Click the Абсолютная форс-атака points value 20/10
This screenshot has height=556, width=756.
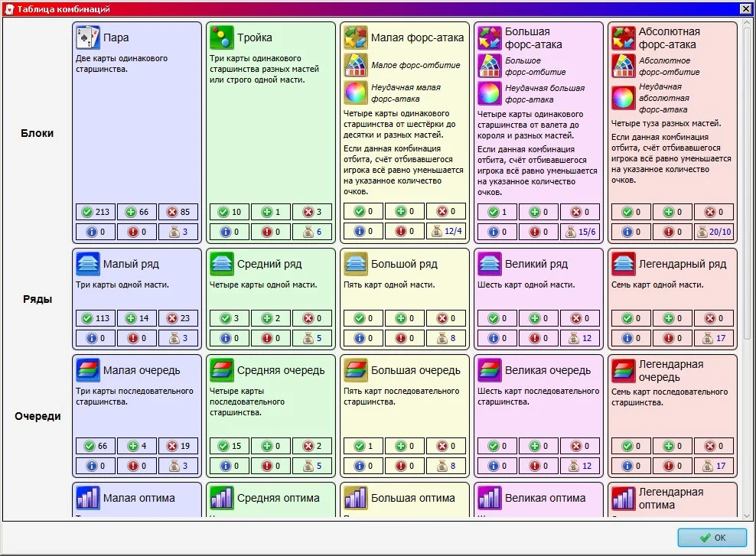click(x=714, y=232)
